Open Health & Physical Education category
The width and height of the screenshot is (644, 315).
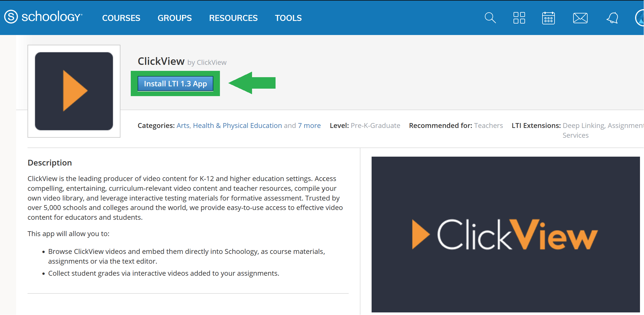pos(237,125)
